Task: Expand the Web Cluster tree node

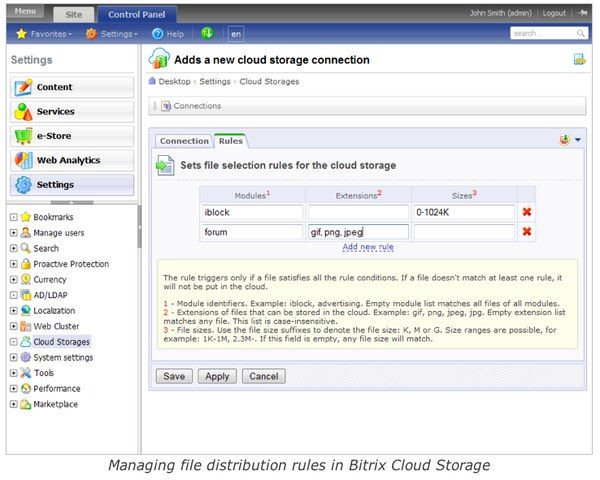Action: tap(14, 326)
